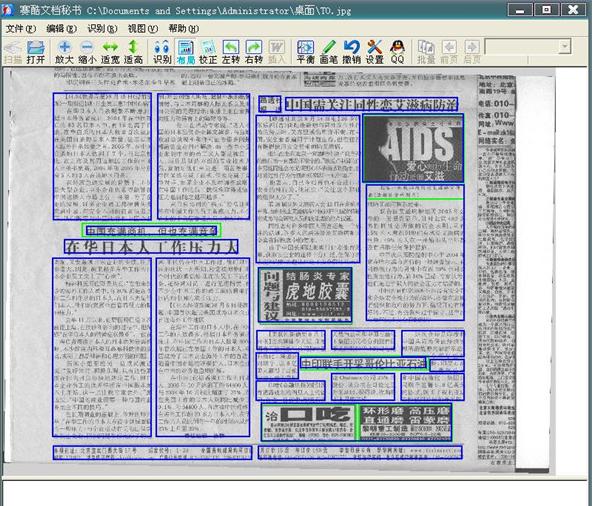The width and height of the screenshot is (593, 506).
Task: Toggle the 布局 layout analysis tool
Action: (185, 52)
